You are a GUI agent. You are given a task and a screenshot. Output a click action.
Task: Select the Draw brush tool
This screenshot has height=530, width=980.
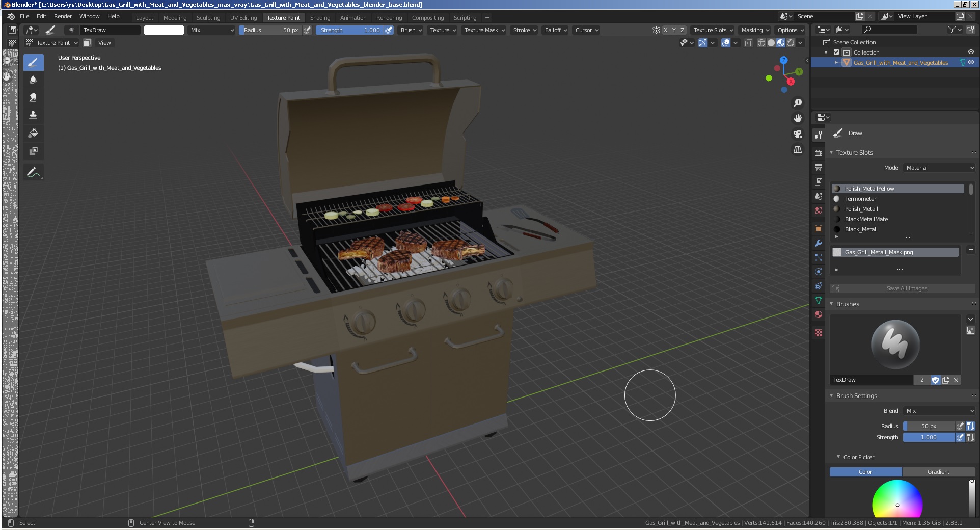tap(33, 63)
